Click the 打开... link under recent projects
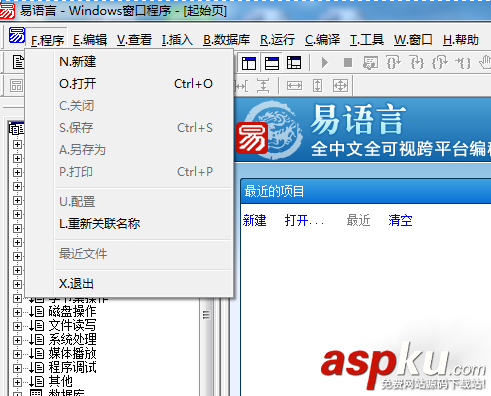Screen dimensions: 491x396 pyautogui.click(x=304, y=220)
